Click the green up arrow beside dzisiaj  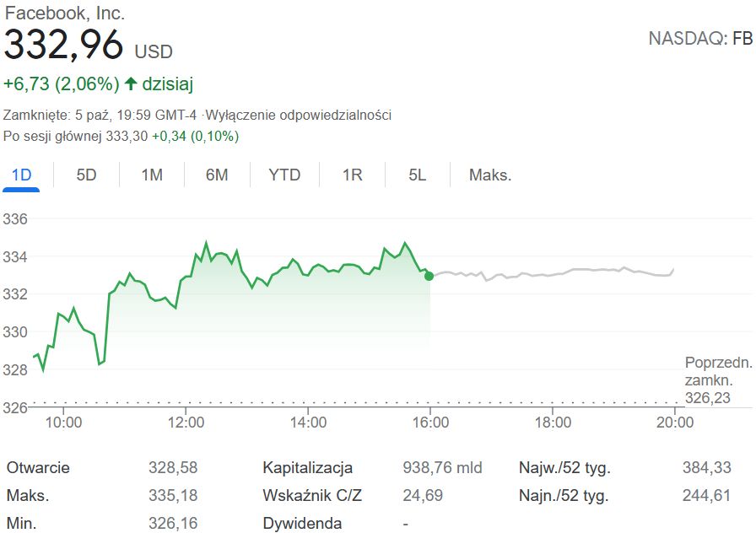[x=131, y=83]
